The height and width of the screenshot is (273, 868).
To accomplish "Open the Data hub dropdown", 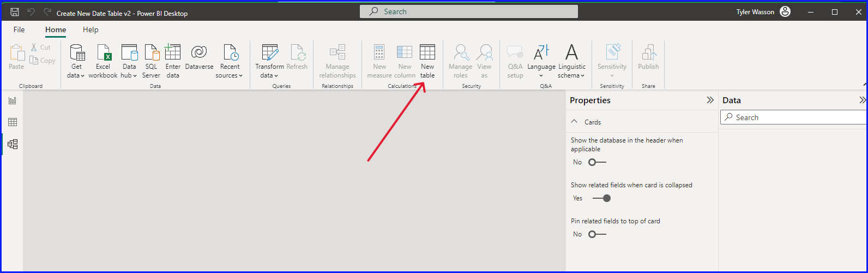I will coord(129,61).
